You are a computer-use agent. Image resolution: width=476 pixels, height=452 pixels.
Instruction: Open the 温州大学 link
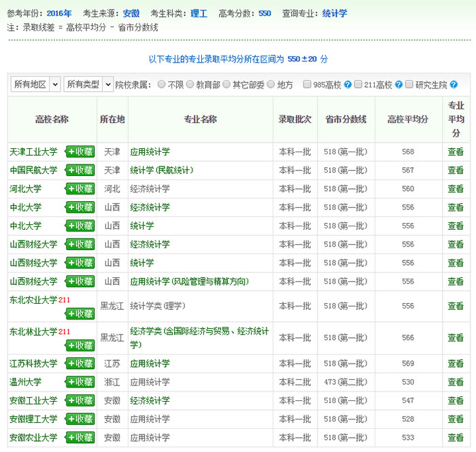click(26, 382)
